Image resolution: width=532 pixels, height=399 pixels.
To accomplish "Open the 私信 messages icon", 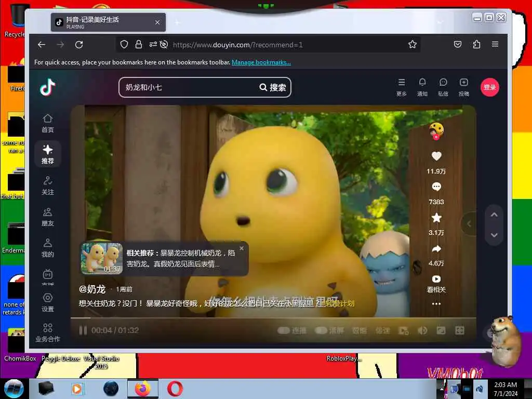I will (443, 87).
